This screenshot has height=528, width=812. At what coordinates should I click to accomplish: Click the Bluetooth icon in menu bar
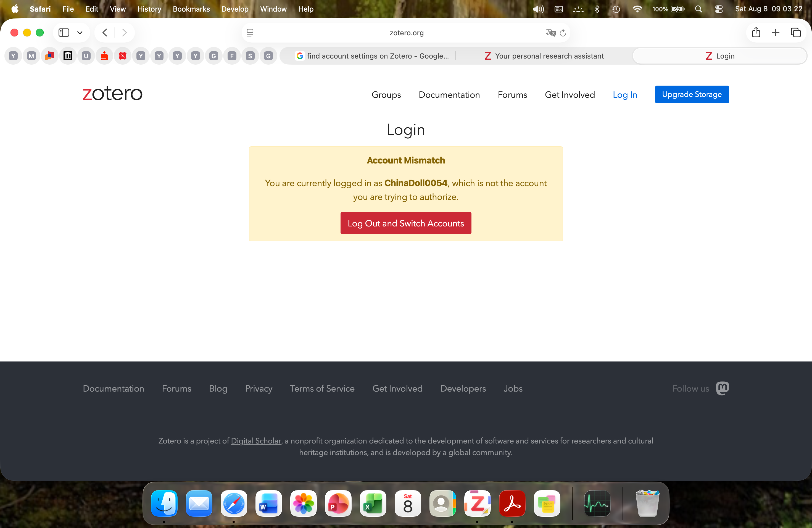point(597,9)
